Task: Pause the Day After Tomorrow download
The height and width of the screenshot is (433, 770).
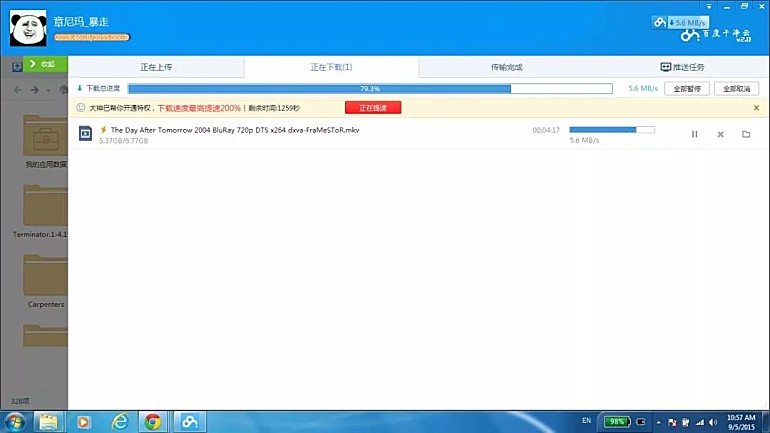Action: (694, 134)
